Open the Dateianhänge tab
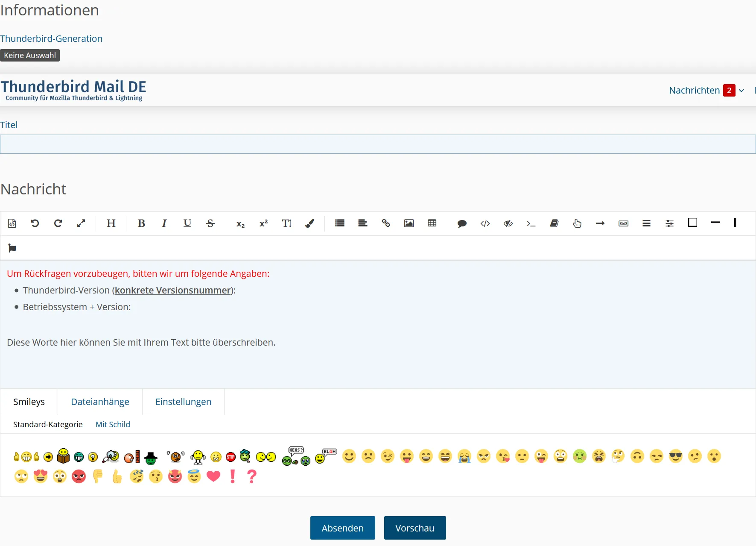Image resolution: width=756 pixels, height=546 pixels. [100, 402]
